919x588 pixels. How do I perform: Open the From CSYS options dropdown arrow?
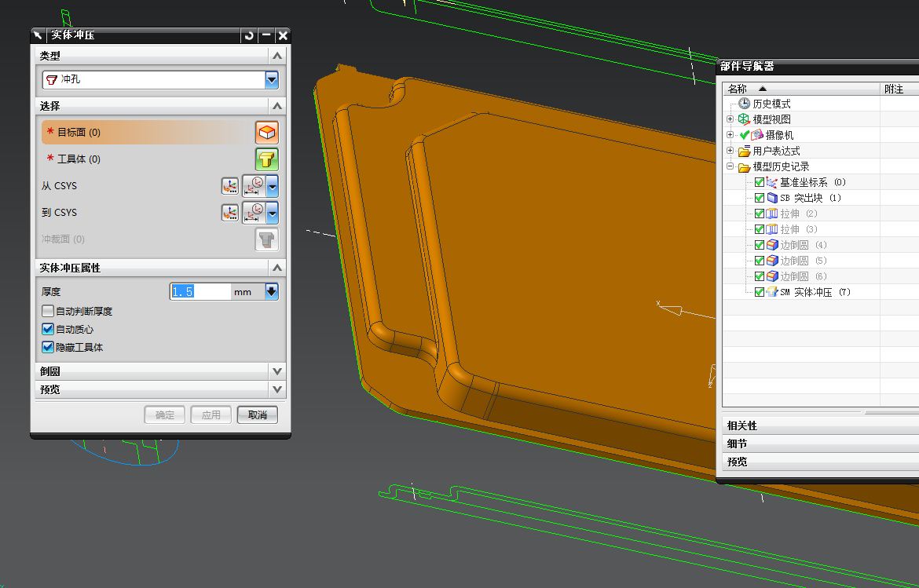click(x=272, y=186)
